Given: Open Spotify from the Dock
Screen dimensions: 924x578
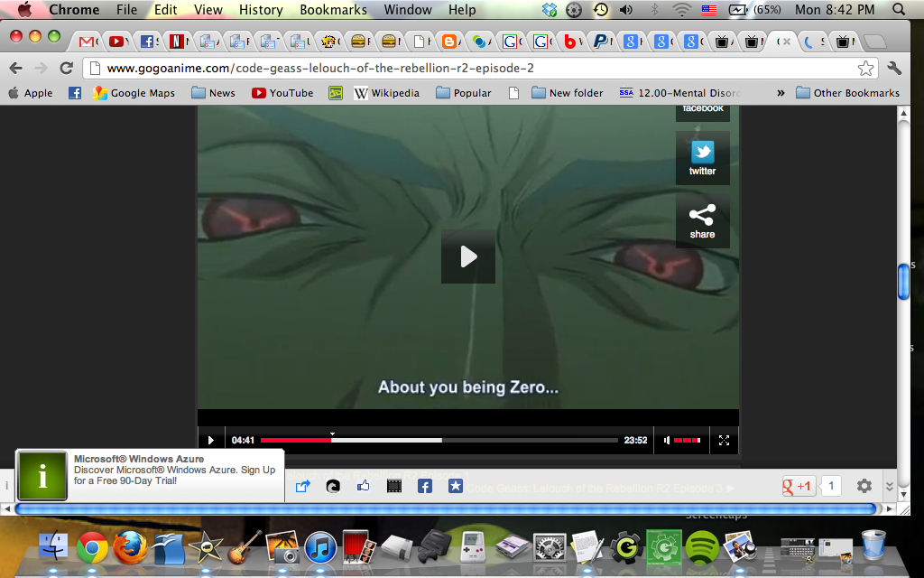Looking at the screenshot, I should [x=702, y=546].
